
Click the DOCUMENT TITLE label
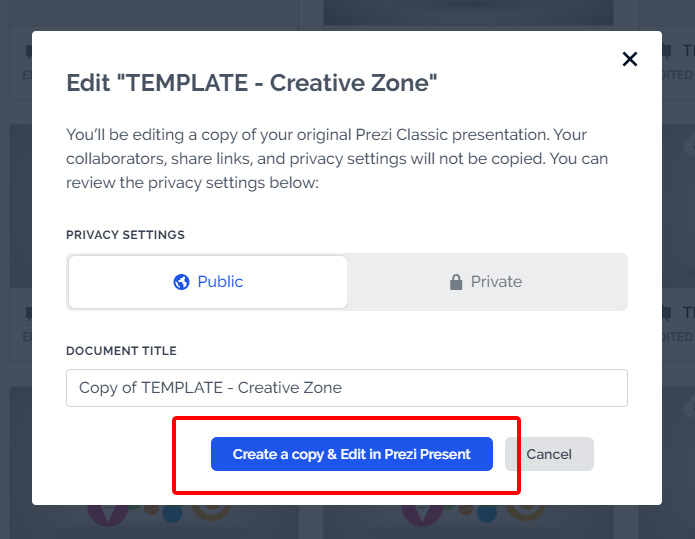point(121,351)
